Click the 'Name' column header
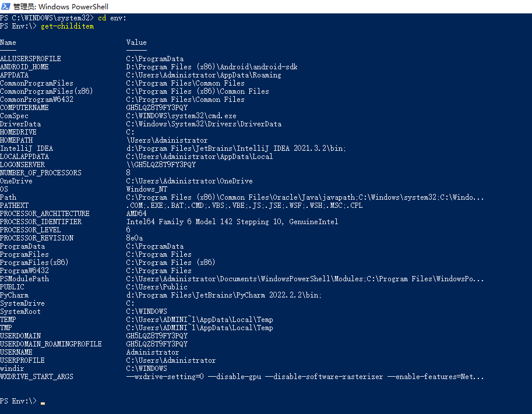The width and height of the screenshot is (532, 414). pos(8,42)
